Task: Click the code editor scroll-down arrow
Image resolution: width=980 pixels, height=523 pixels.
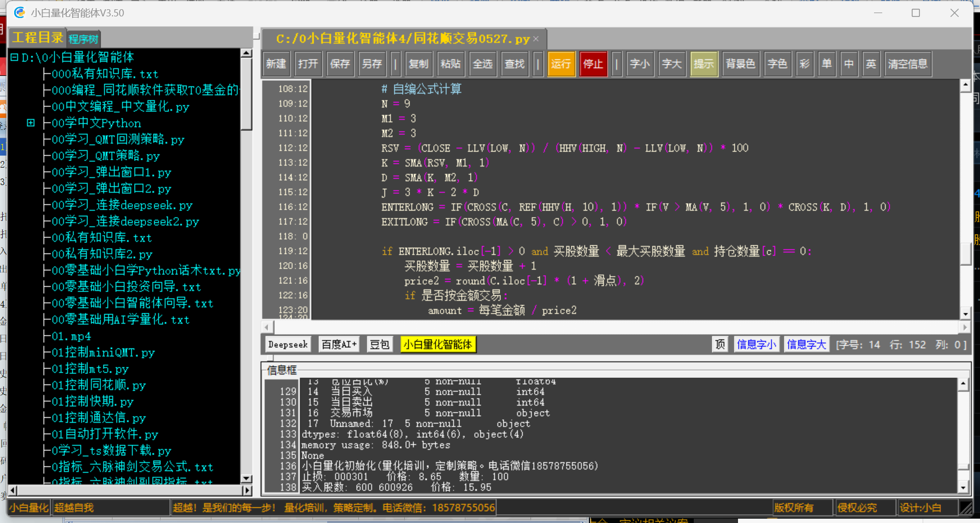Action: click(x=965, y=314)
